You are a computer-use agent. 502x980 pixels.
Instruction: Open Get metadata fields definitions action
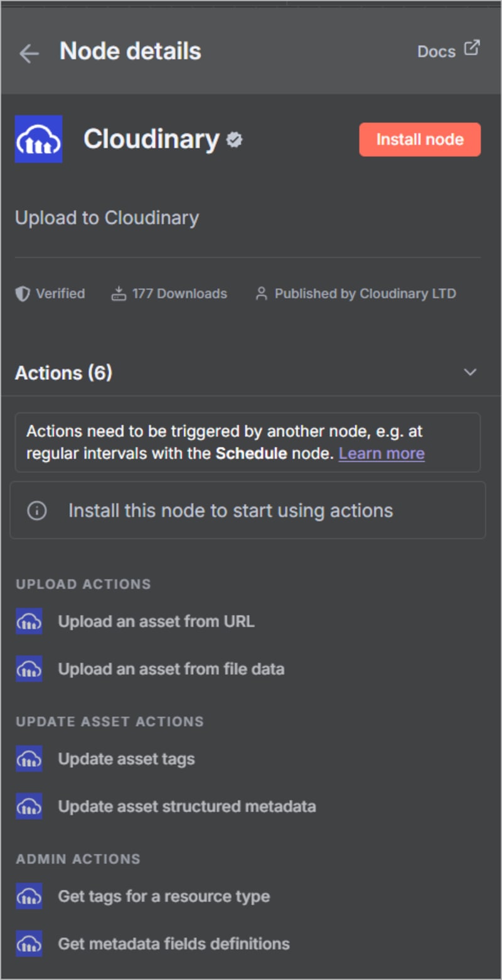173,944
